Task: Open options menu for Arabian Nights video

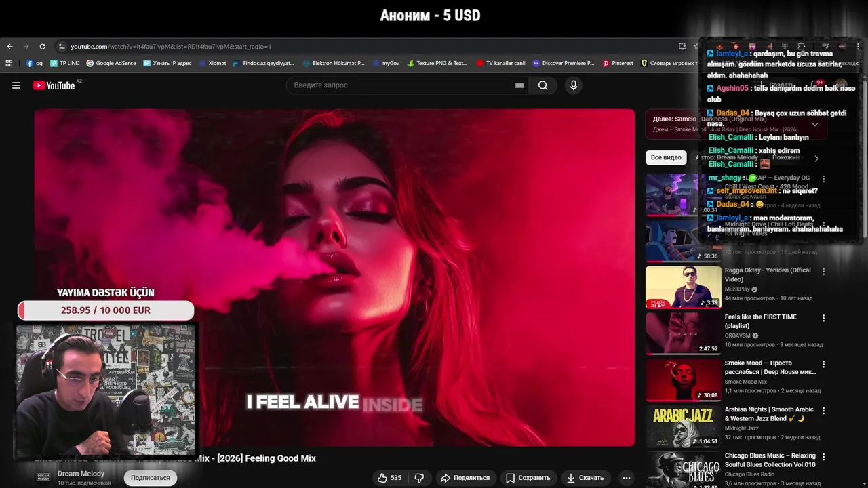Action: point(823,411)
